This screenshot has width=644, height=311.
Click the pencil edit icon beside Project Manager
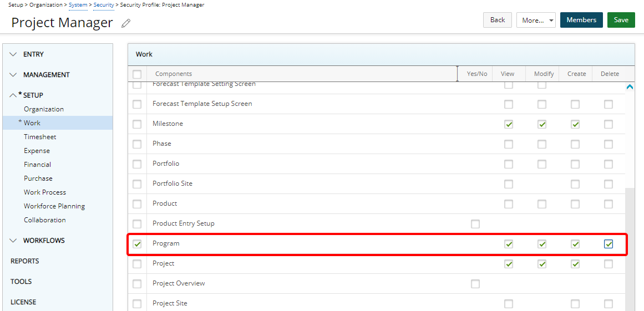point(126,23)
